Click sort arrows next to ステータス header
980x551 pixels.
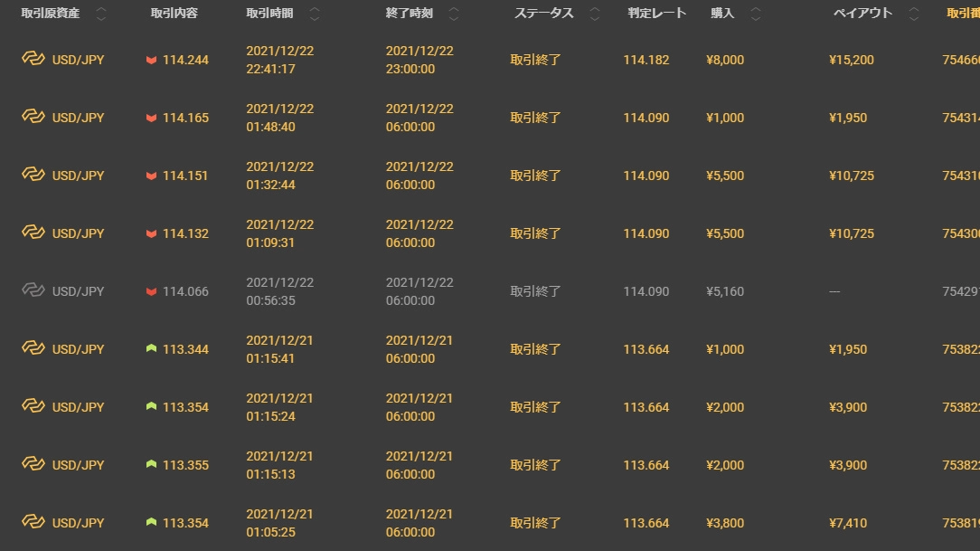595,14
